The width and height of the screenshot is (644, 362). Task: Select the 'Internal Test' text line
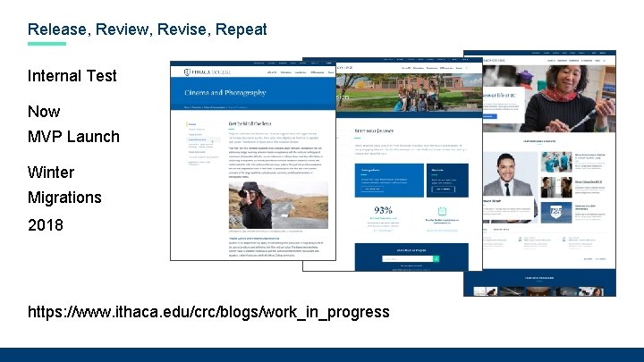tap(72, 76)
